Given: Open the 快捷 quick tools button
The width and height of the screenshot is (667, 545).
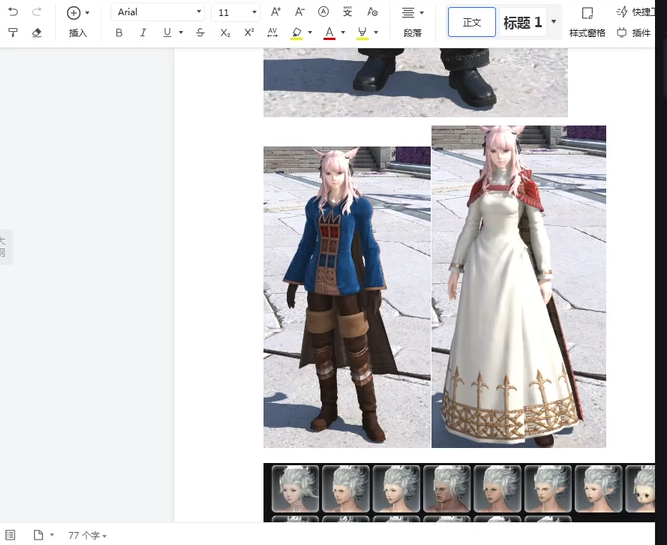Looking at the screenshot, I should click(x=636, y=12).
